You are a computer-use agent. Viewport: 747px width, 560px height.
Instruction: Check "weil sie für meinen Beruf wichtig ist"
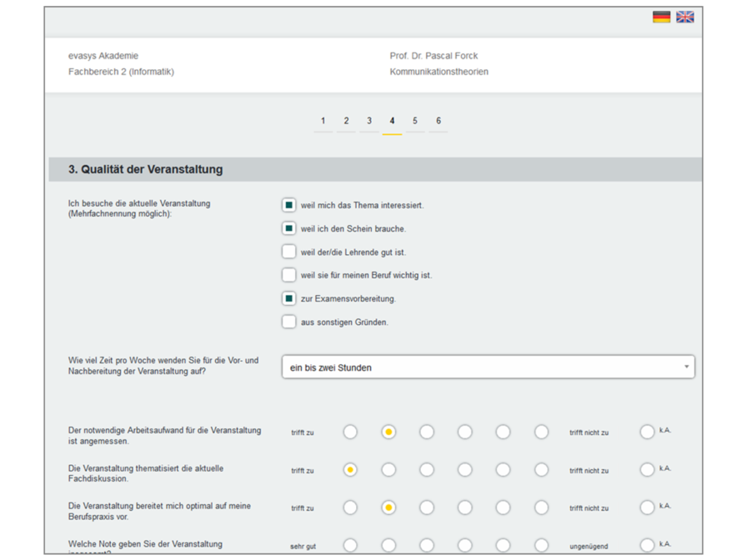[288, 275]
